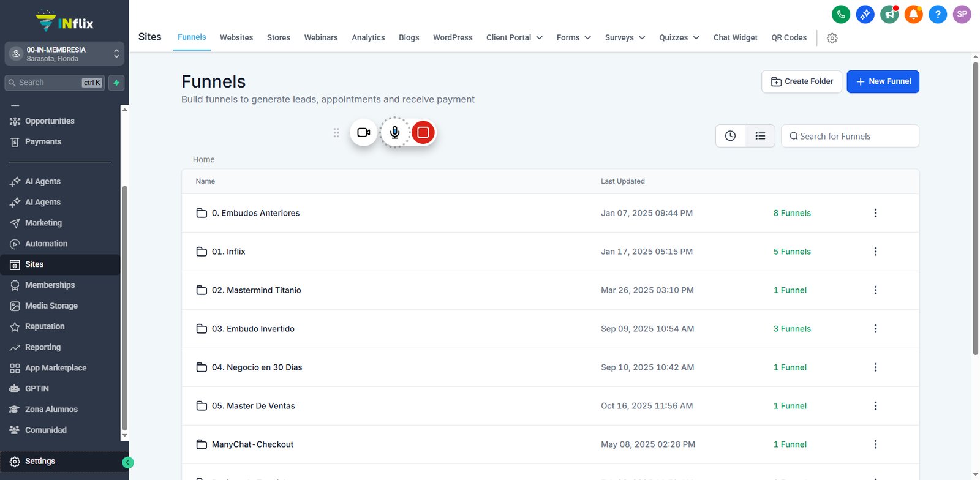Click the Search for Funnels field
Screen dimensions: 980x480
850,136
